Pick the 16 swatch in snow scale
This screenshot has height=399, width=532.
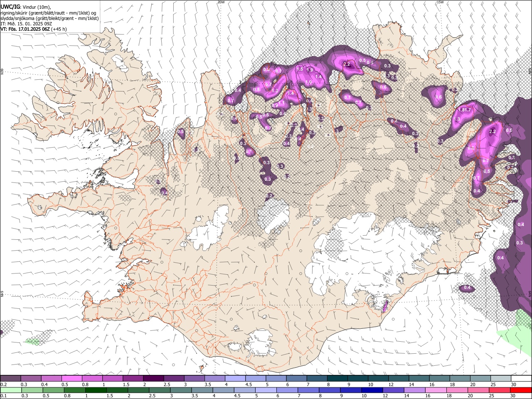point(440,378)
